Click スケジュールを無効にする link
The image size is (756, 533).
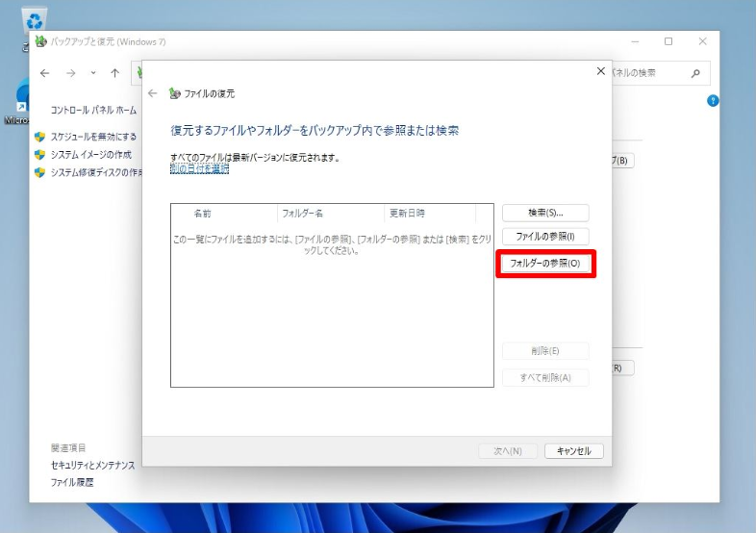pyautogui.click(x=94, y=137)
